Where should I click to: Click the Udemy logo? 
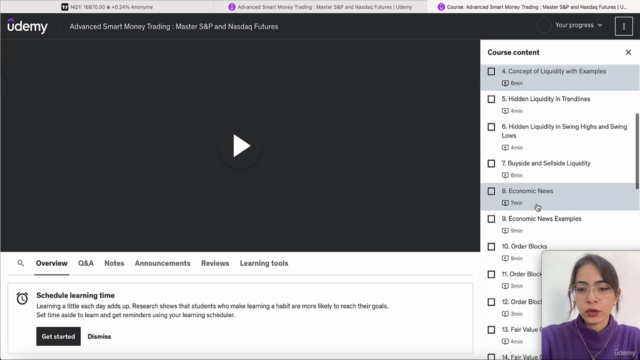27,26
